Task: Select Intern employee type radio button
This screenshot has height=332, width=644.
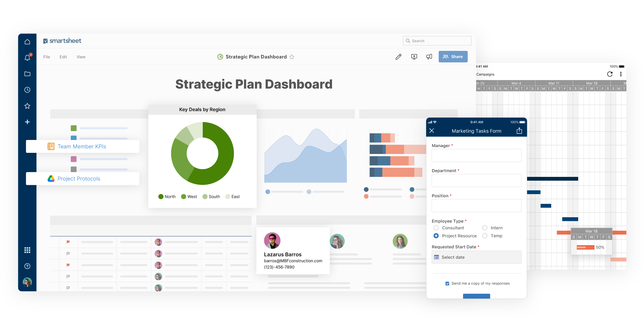Action: pos(484,228)
